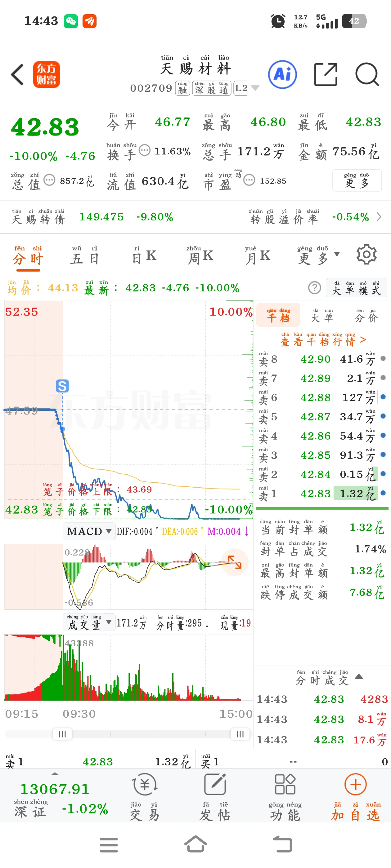391x868 pixels.
Task: Tap the 融 margin tag
Action: pos(182,88)
